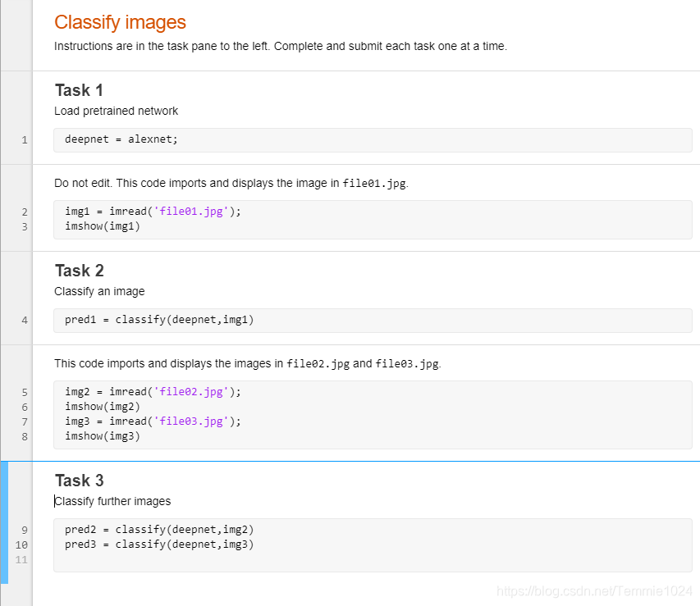The width and height of the screenshot is (700, 606).
Task: Click line number 3 in the gutter
Action: (25, 227)
